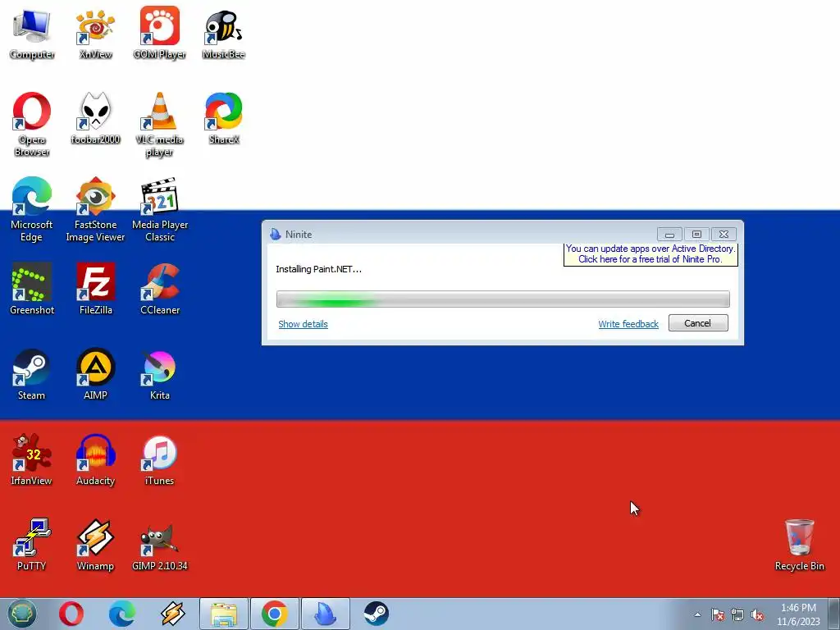Select the Opera Browser desktop shortcut
Viewport: 840px width, 630px height.
click(32, 125)
